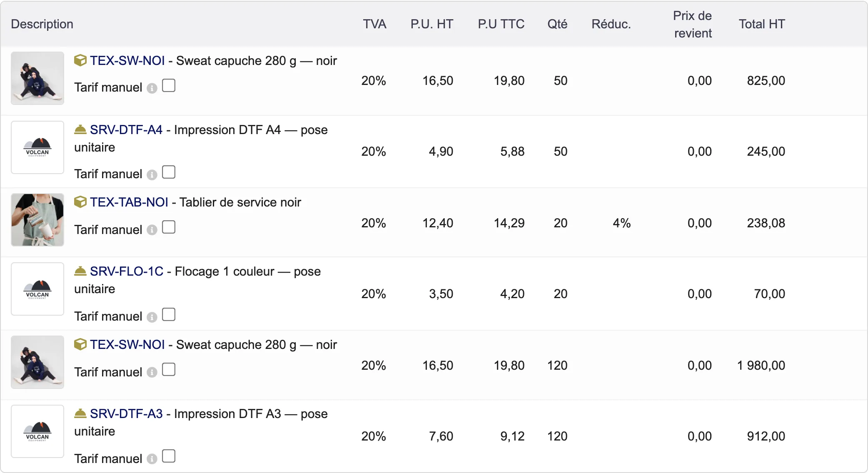This screenshot has width=868, height=473.
Task: Click the Tarif manuel info icon on the first Sweat capuche row
Action: click(152, 88)
